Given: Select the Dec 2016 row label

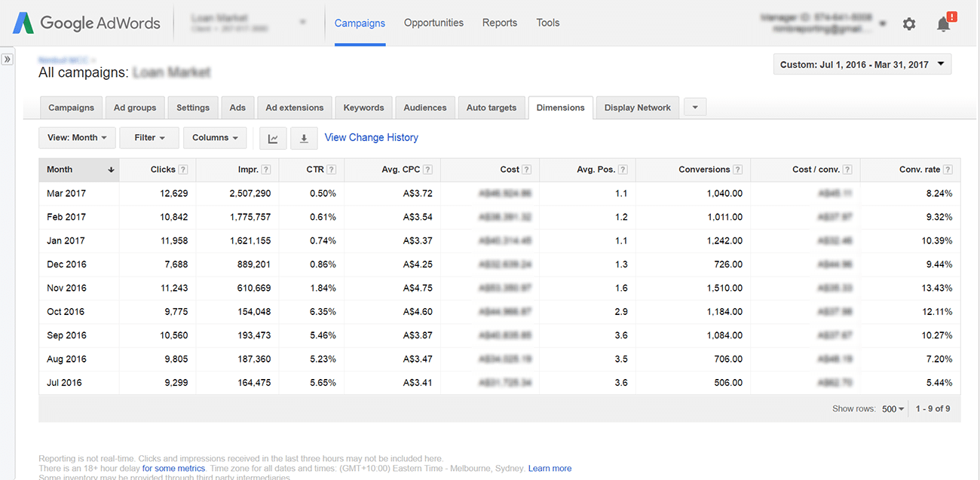Looking at the screenshot, I should (66, 264).
